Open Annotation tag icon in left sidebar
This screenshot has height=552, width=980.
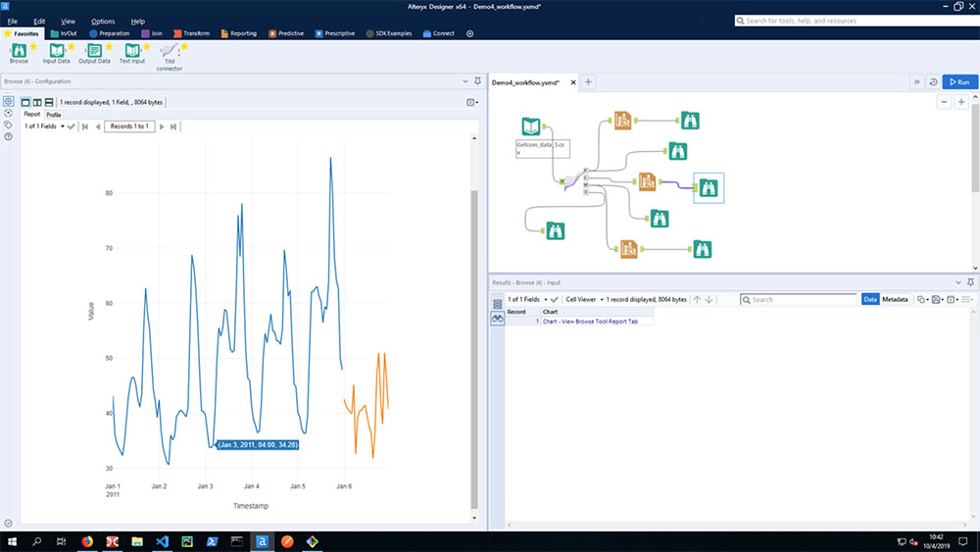(8, 125)
